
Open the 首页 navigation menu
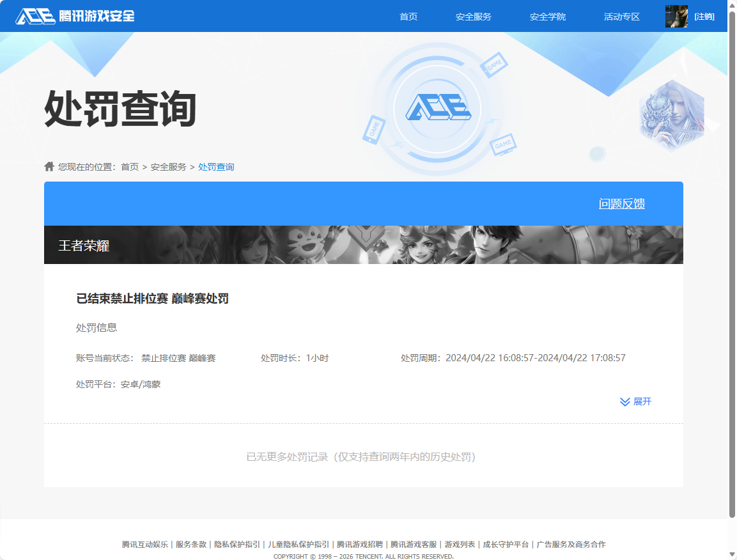(x=408, y=17)
